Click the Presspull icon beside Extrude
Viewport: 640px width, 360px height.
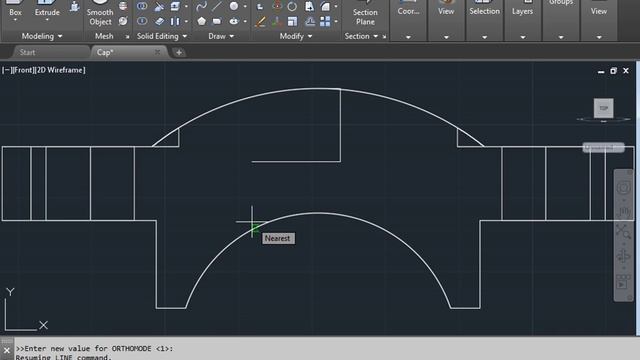74,7
